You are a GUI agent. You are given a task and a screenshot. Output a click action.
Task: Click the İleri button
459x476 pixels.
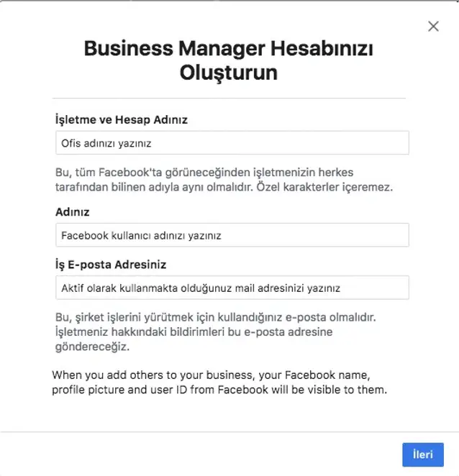click(x=423, y=454)
